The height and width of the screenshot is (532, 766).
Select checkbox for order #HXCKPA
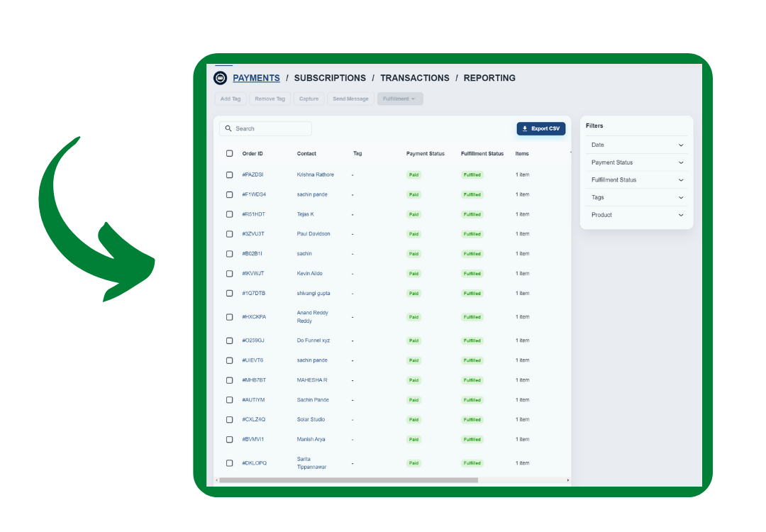point(229,317)
